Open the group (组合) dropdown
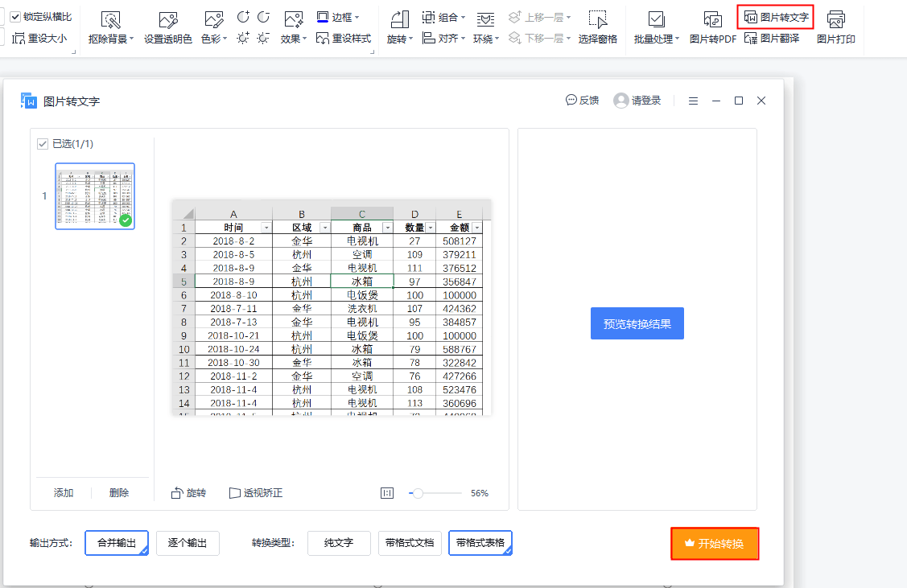 point(443,18)
